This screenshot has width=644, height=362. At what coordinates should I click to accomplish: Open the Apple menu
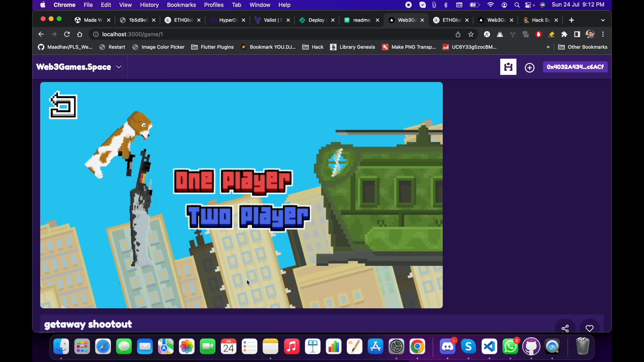coord(43,5)
